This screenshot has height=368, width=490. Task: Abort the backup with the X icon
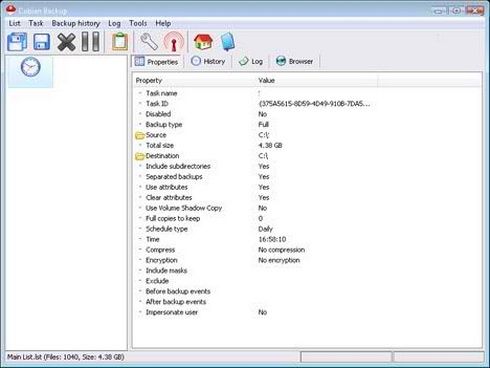coord(66,42)
